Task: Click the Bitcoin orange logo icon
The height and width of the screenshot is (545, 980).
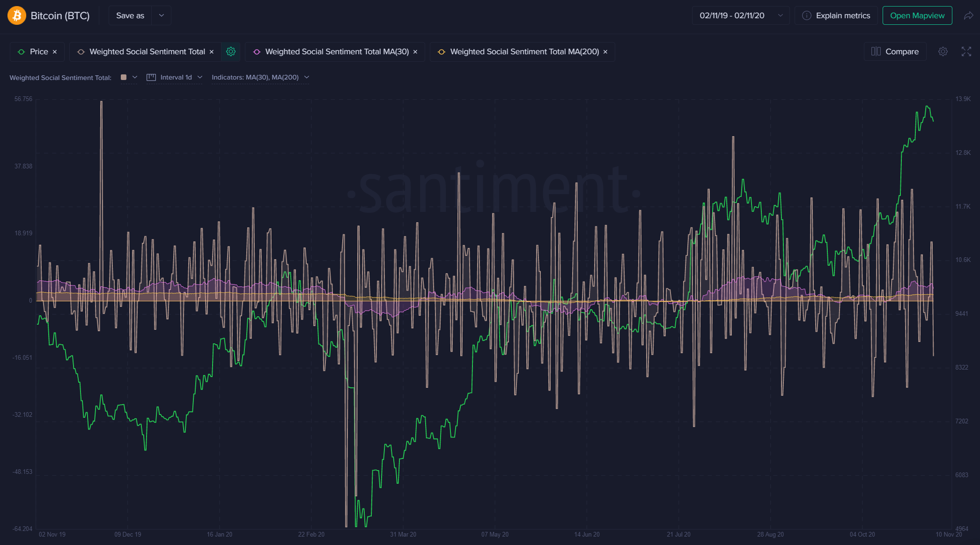Action: point(16,15)
